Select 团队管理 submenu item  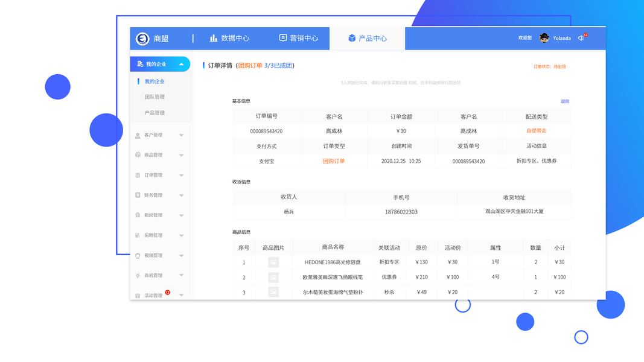(155, 97)
